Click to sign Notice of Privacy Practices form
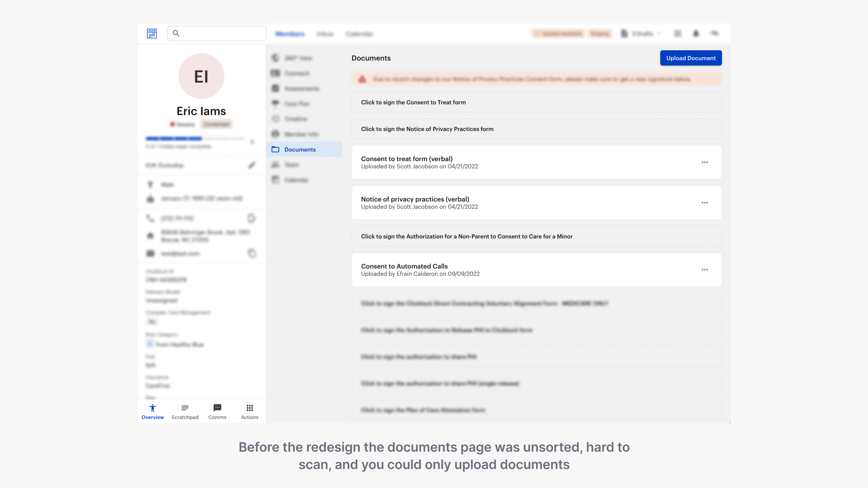 pyautogui.click(x=427, y=129)
